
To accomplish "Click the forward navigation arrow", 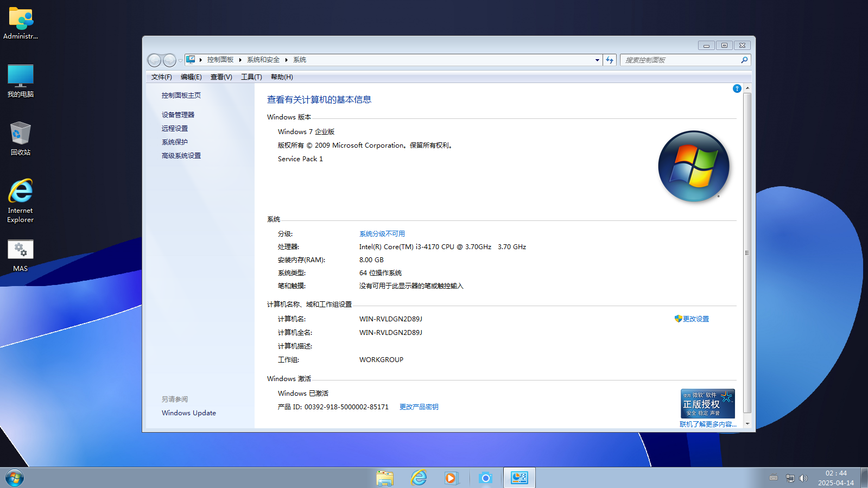I will tap(169, 60).
